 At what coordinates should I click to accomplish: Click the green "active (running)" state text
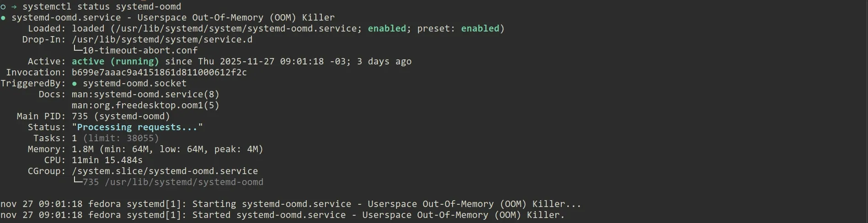(x=115, y=61)
